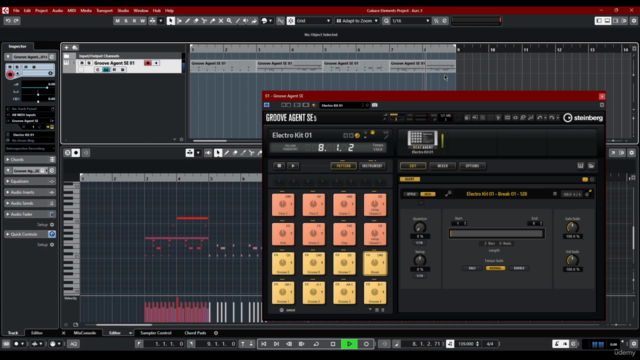Screen dimensions: 640x360
Task: Click the Record button in the transport bar
Action: coord(366,344)
